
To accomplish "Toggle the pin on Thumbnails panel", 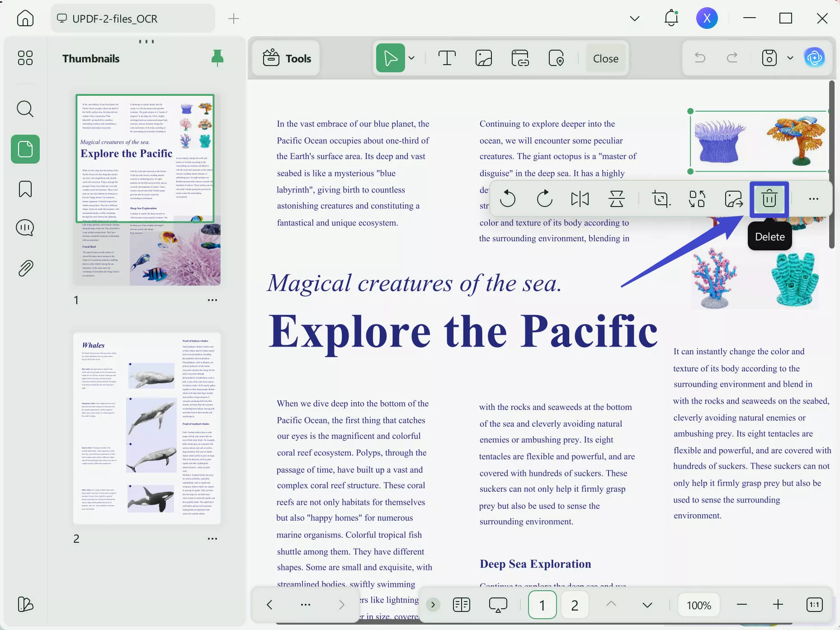I will pyautogui.click(x=217, y=58).
